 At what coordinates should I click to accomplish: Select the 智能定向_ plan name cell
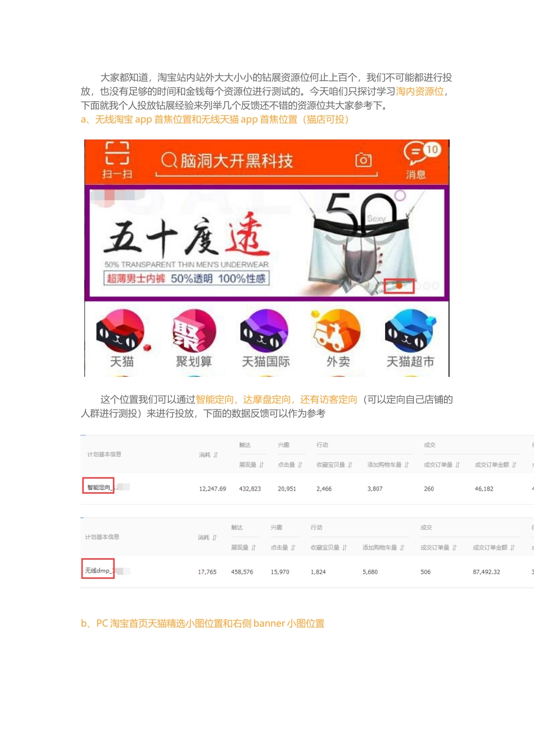(99, 487)
